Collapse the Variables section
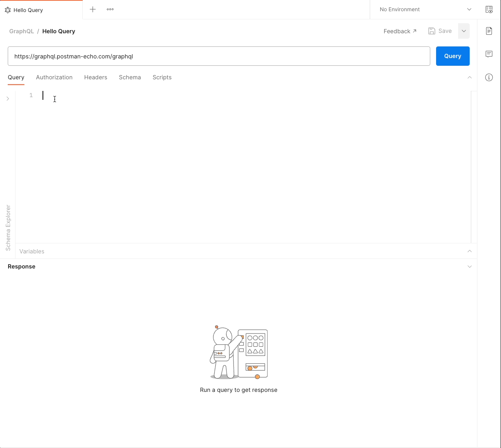 coord(470,251)
